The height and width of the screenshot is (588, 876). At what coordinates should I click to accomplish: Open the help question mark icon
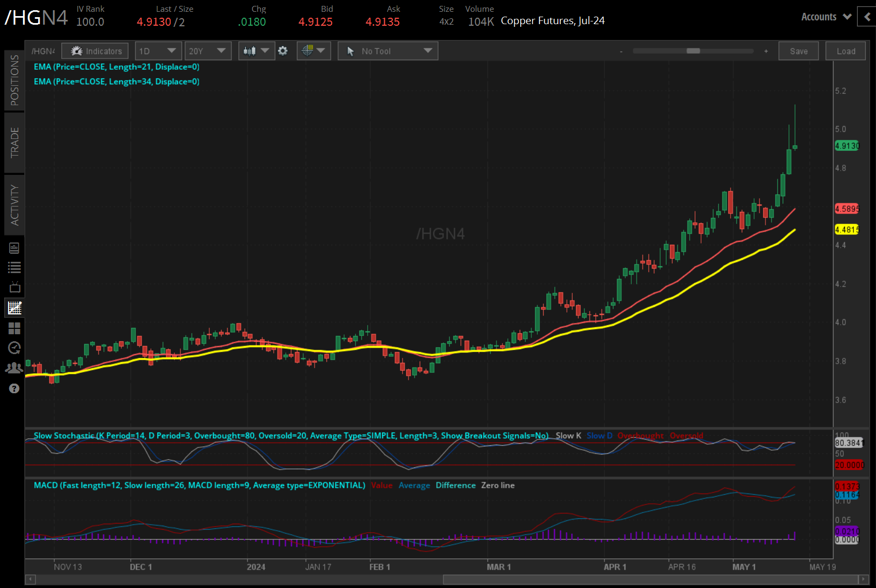click(x=14, y=388)
